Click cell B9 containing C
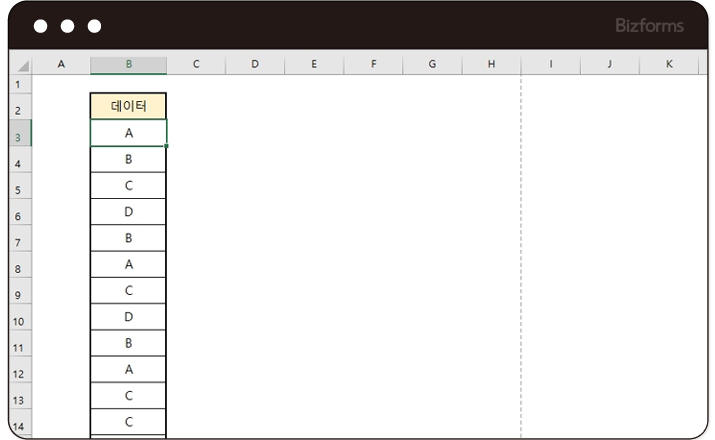Image resolution: width=715 pixels, height=440 pixels. click(129, 290)
